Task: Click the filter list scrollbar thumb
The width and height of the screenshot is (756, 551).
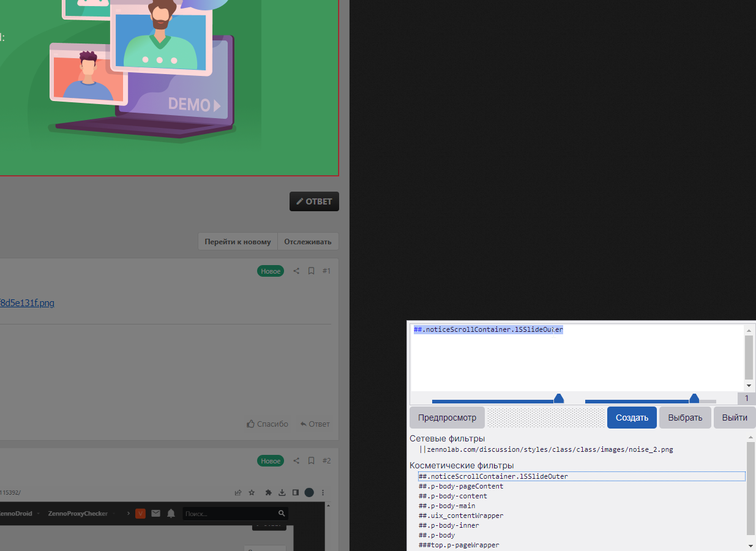Action: (750, 488)
